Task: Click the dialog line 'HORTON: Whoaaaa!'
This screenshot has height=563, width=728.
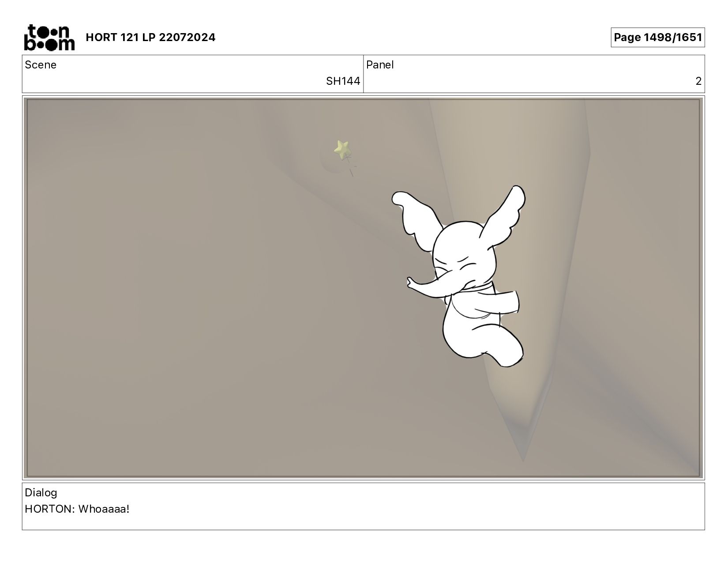Action: (x=77, y=509)
